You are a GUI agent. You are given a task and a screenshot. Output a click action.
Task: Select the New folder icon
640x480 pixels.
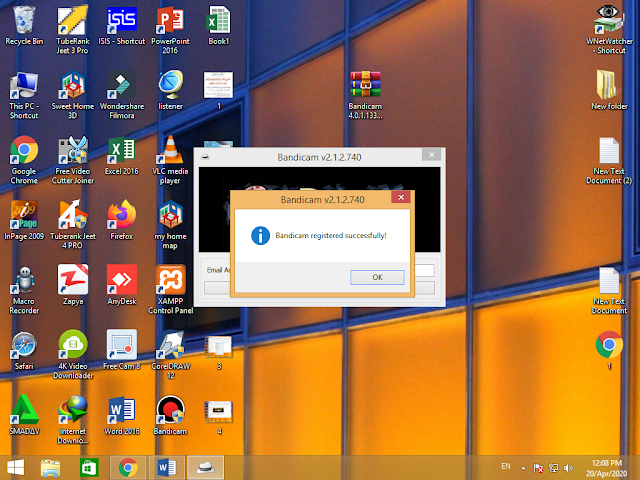609,90
